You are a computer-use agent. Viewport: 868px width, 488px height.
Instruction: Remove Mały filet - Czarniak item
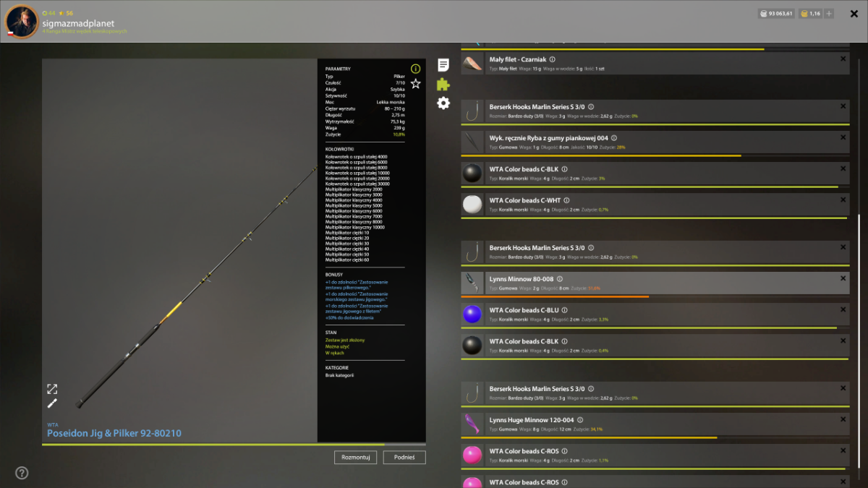843,59
